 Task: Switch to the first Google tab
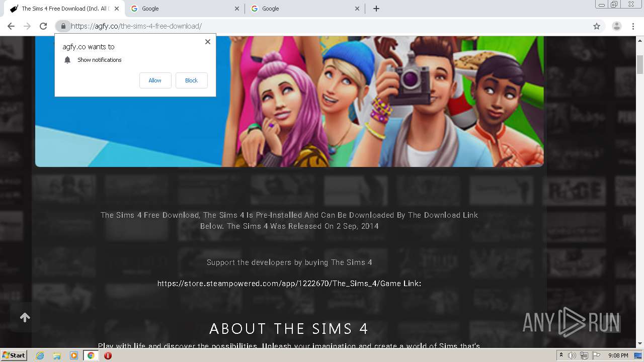(x=184, y=9)
